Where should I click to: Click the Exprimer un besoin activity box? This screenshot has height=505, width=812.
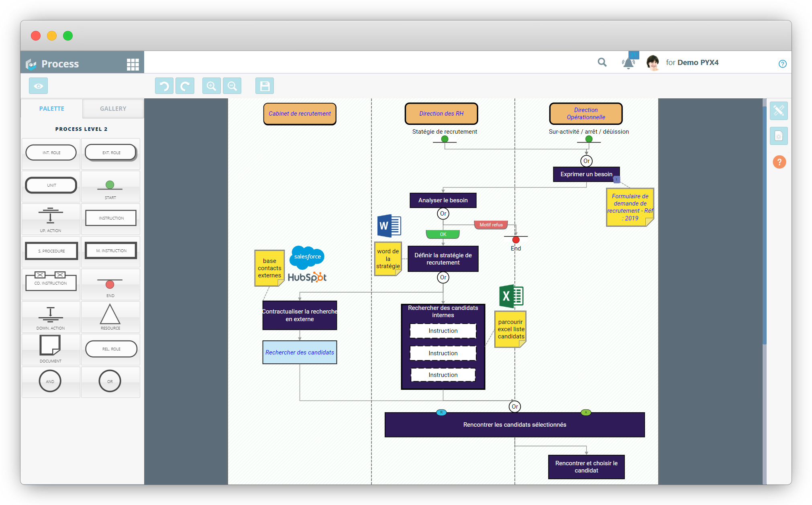point(586,174)
